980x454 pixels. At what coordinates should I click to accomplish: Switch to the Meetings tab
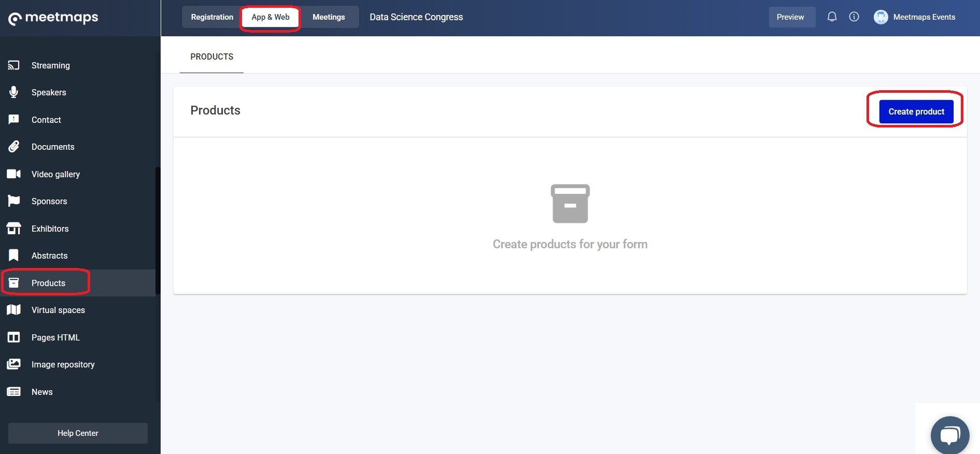click(x=329, y=17)
